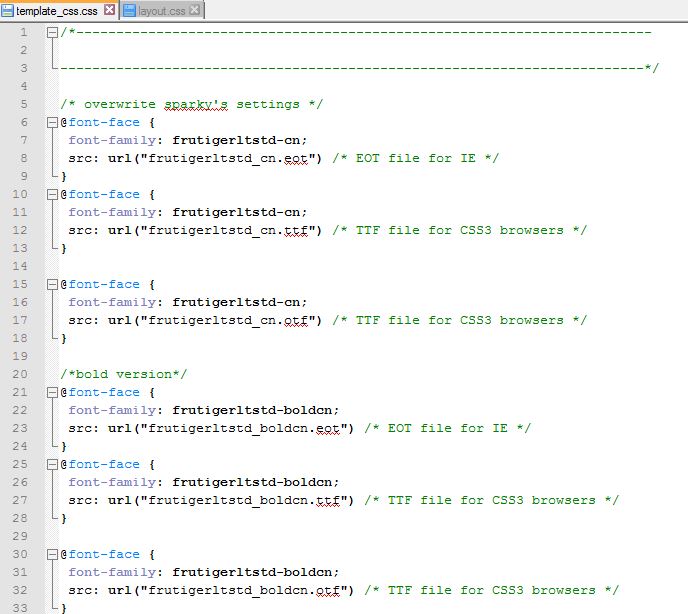Collapse the @font-face fold at line 6

click(52, 122)
